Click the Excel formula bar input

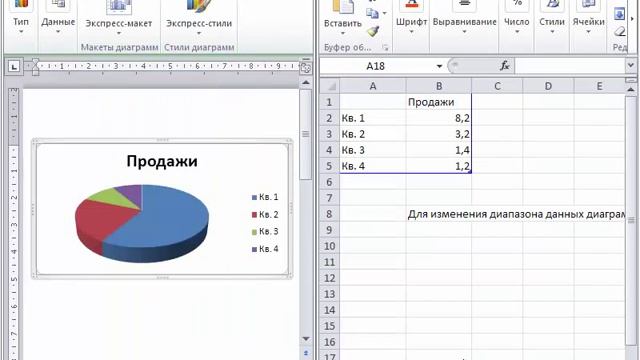pyautogui.click(x=570, y=66)
